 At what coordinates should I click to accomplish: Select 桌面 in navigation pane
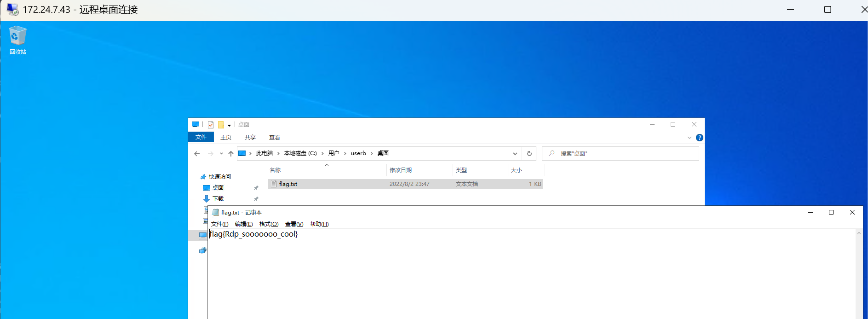click(218, 188)
